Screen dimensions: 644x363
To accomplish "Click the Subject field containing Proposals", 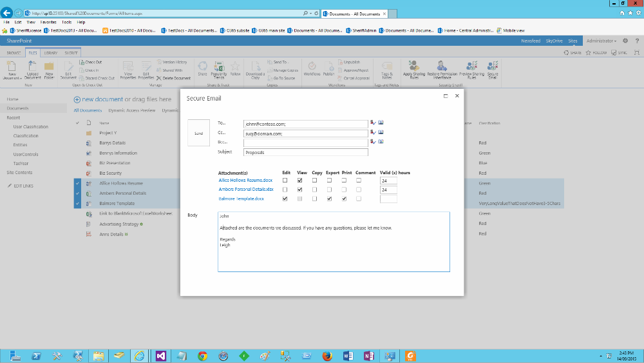I will click(305, 152).
